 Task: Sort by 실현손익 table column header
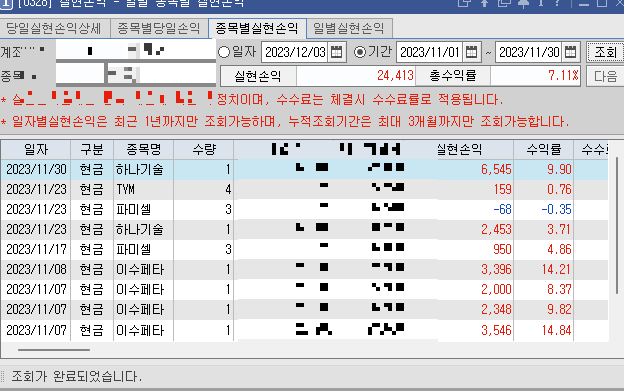[x=459, y=150]
